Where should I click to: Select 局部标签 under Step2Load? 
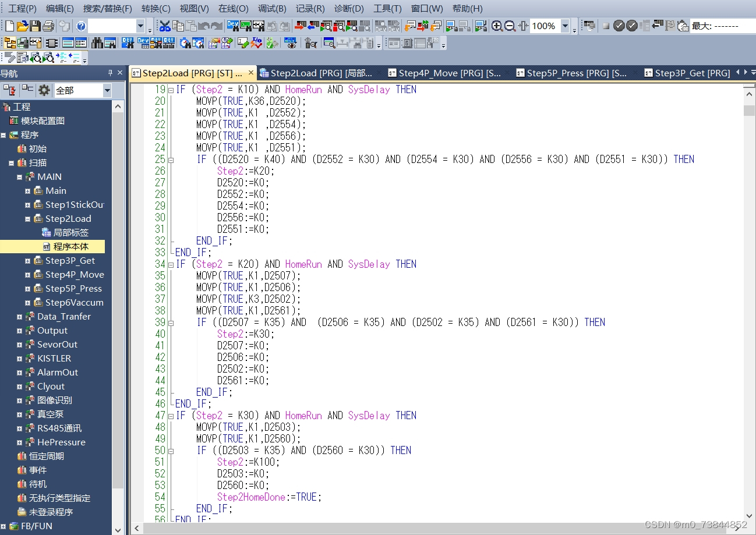[71, 233]
